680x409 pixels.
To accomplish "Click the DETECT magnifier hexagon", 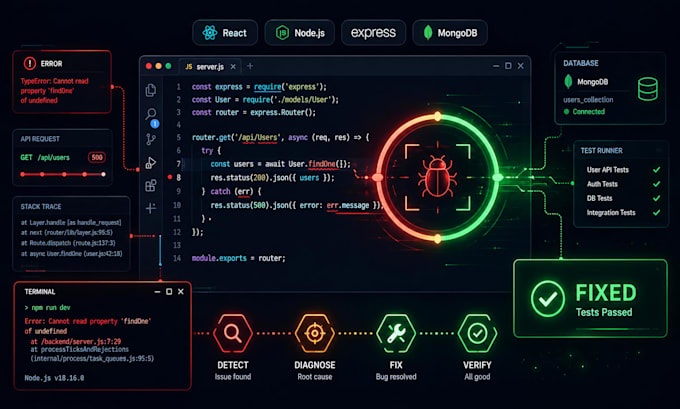I will (x=233, y=333).
